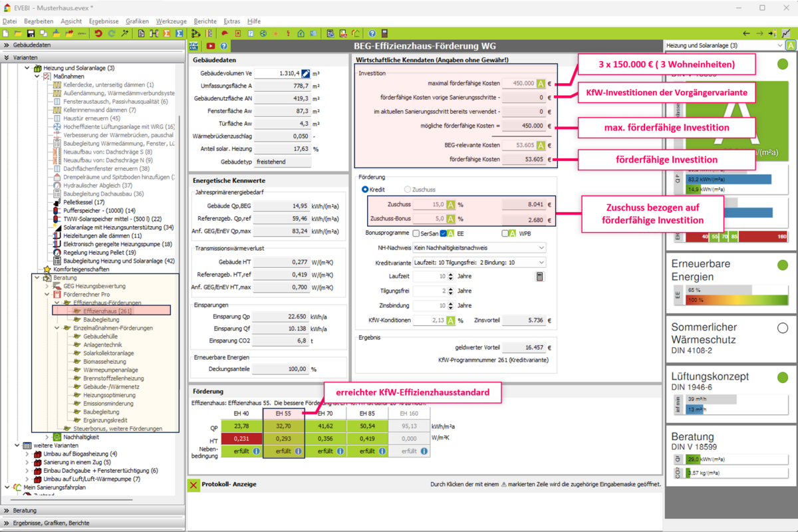
Task: Click the magic wand toolbar icon
Action: point(125,33)
